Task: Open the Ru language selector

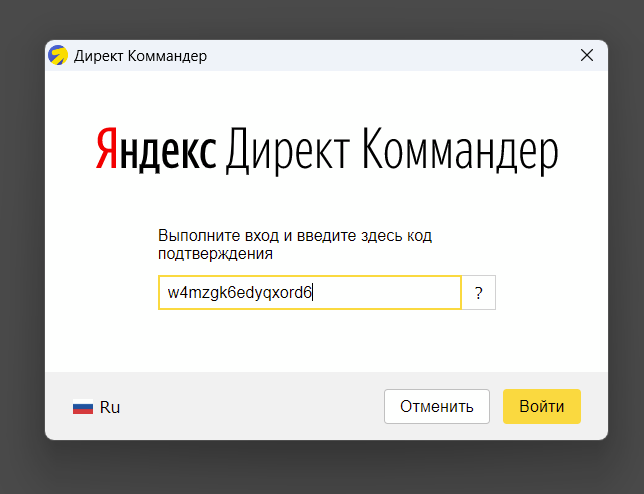Action: [97, 407]
